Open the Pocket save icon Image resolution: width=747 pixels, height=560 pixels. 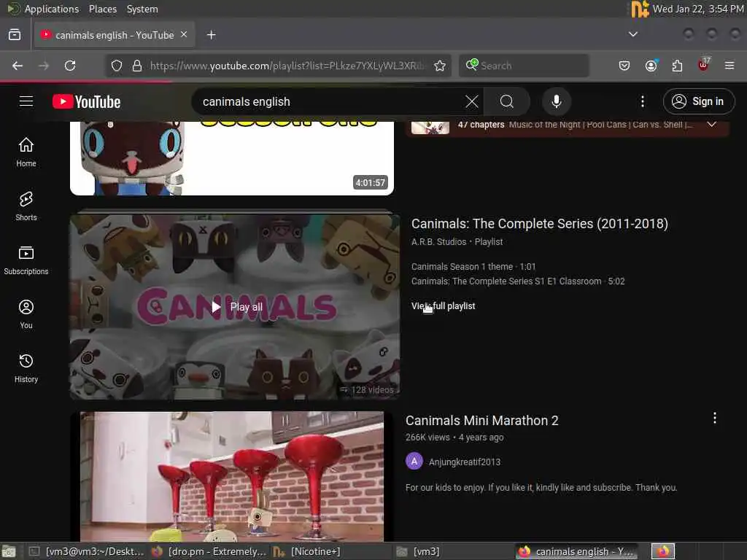click(x=624, y=66)
